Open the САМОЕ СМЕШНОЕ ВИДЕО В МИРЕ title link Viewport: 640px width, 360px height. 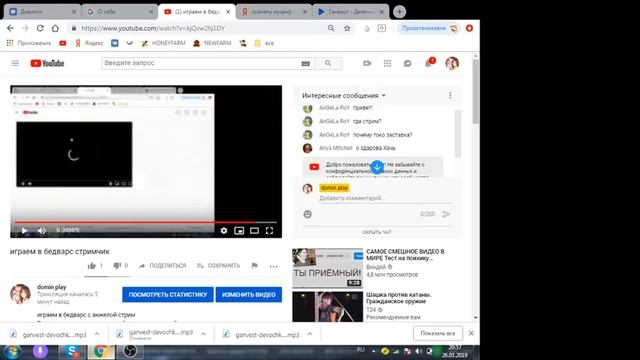[405, 255]
